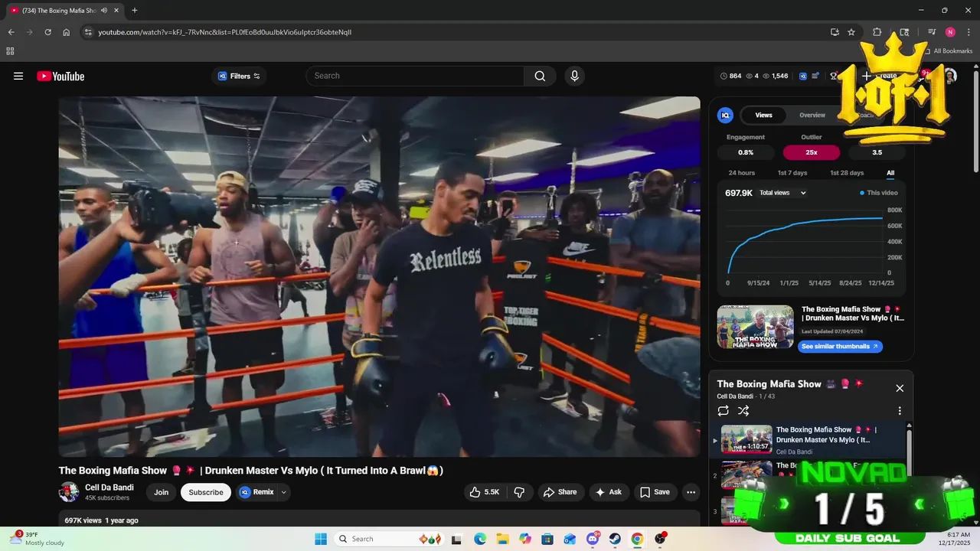
Task: Click the vidIQ toolbar icon in header
Action: [x=803, y=76]
